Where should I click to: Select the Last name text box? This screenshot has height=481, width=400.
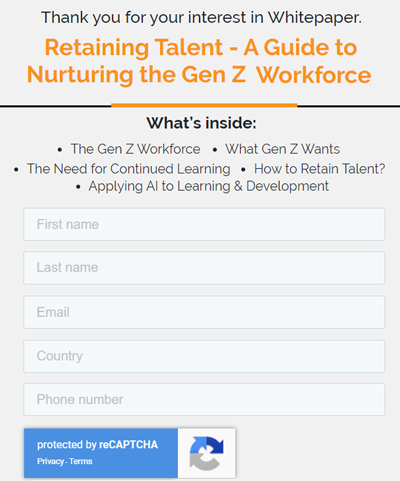204,268
